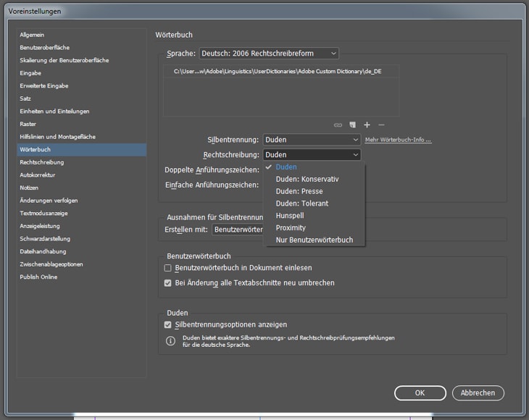Click the info icon in Duden section
The height and width of the screenshot is (420, 529).
[170, 341]
